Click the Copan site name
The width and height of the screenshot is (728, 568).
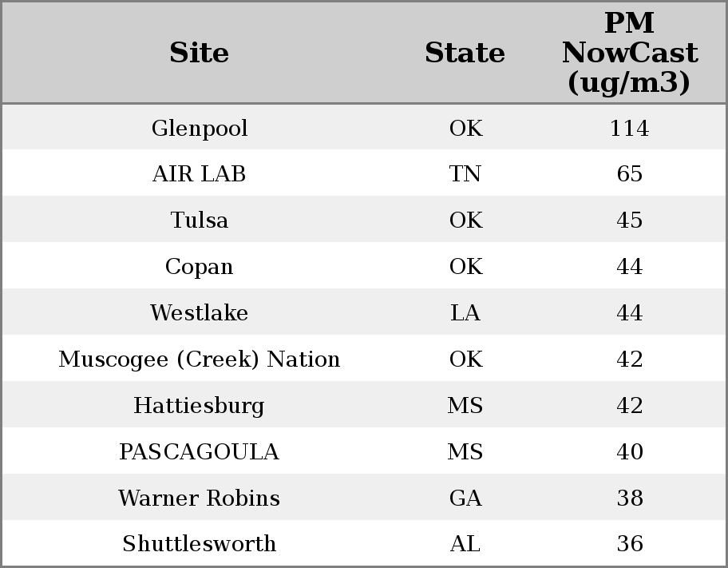tap(200, 267)
